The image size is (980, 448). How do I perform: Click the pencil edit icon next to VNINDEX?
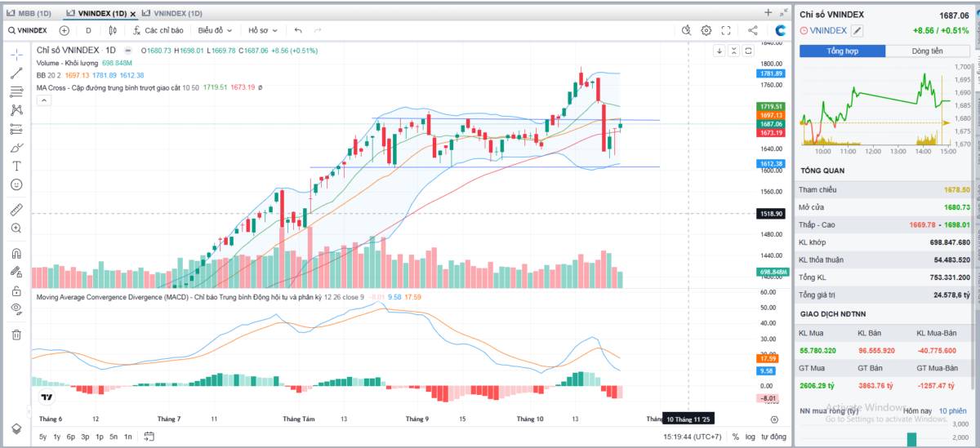click(x=857, y=30)
